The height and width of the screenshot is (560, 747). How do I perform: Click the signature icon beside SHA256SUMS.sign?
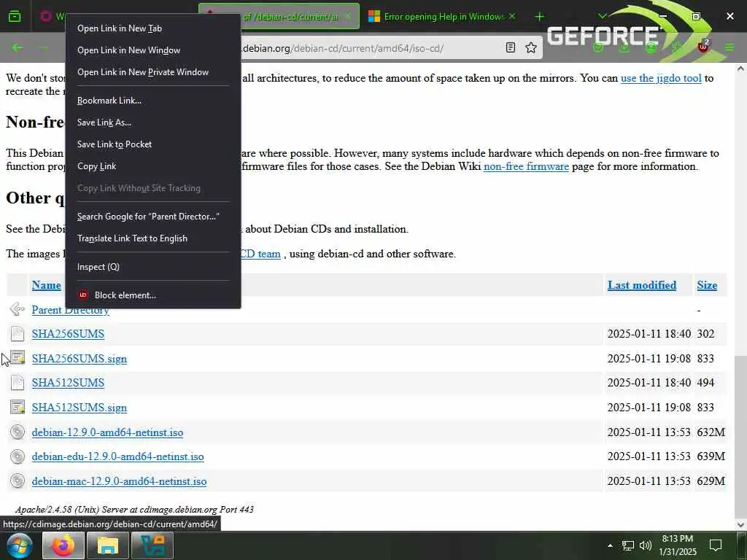(x=18, y=357)
